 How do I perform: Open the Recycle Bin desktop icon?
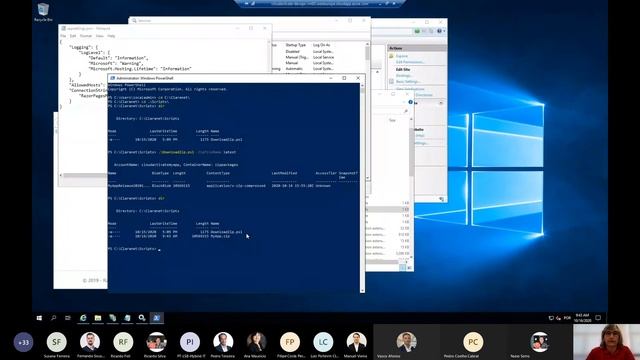43,12
